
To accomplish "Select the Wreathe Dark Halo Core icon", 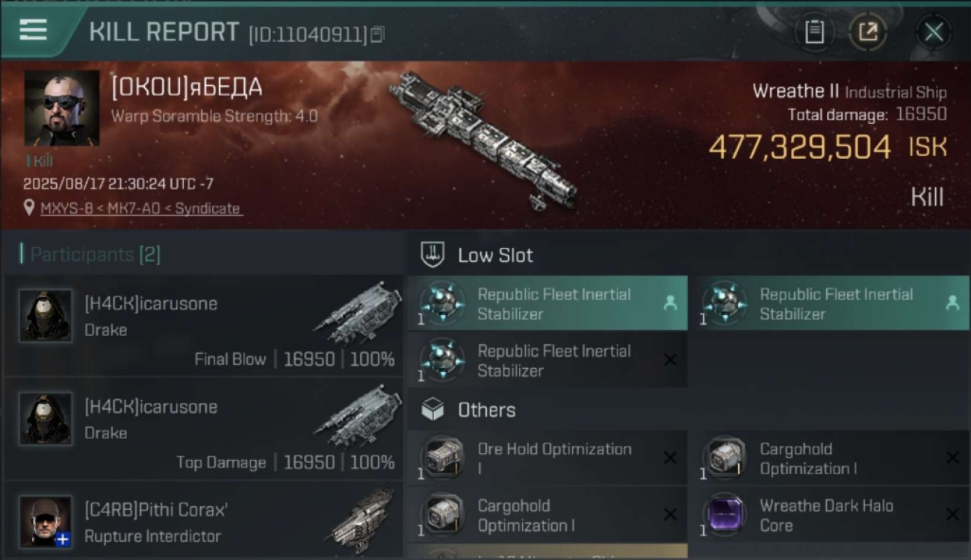I will pos(725,514).
